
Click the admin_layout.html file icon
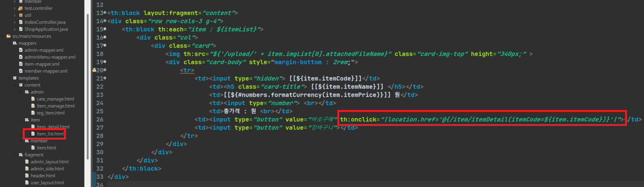click(27, 162)
